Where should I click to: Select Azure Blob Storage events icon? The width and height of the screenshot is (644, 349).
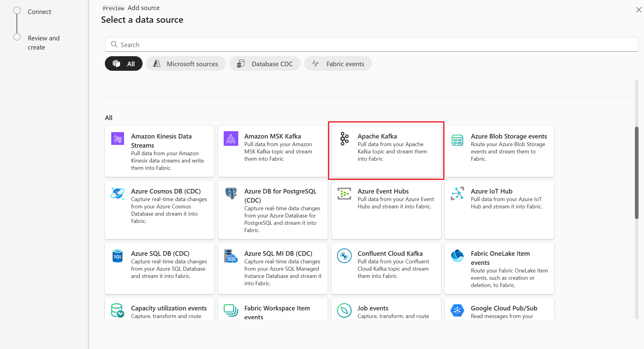(457, 138)
